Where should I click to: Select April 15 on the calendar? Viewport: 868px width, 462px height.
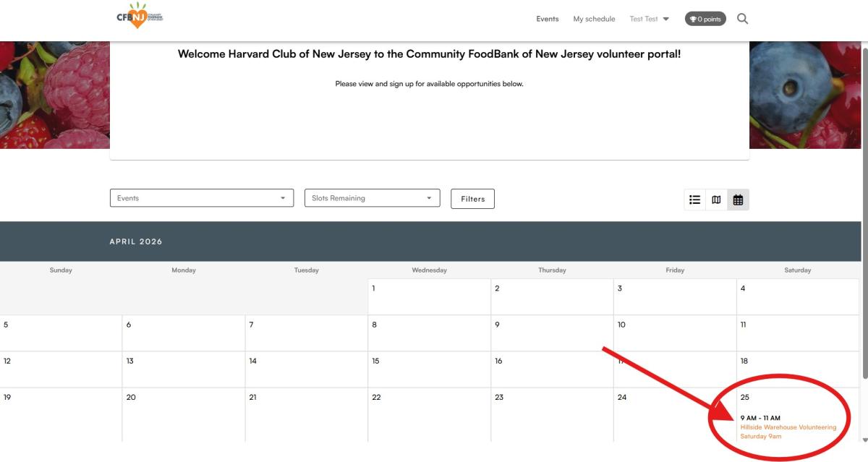(429, 369)
